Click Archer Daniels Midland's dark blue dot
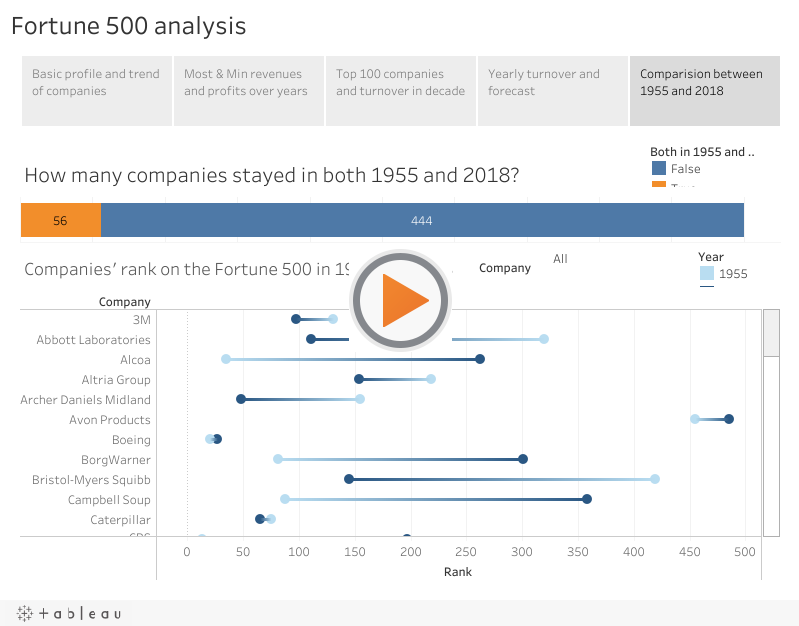Viewport: 799px width, 626px height. [x=241, y=399]
